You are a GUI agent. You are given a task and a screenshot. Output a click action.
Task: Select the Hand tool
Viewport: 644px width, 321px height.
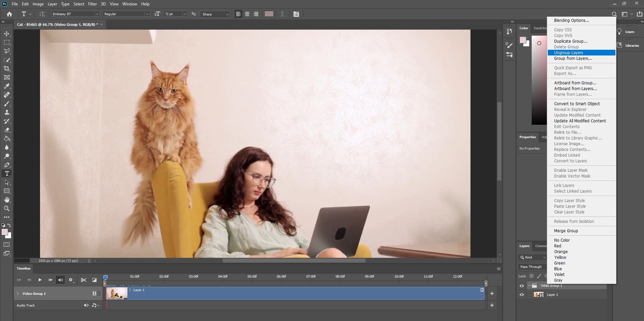click(x=6, y=199)
